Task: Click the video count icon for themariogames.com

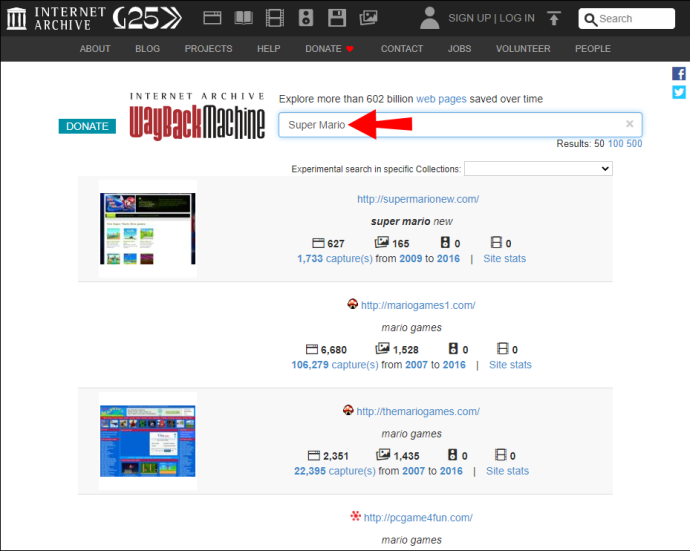Action: point(501,455)
